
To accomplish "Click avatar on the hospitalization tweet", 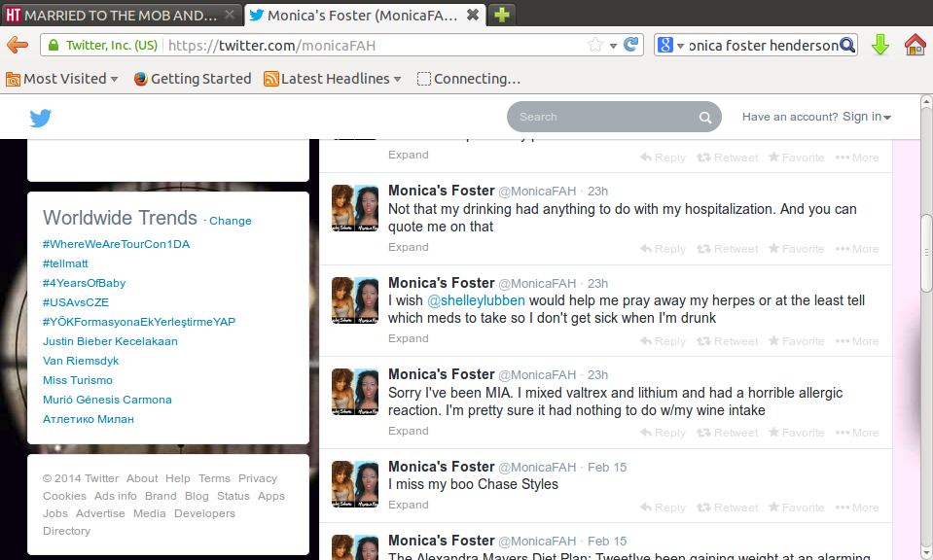I will pyautogui.click(x=355, y=207).
